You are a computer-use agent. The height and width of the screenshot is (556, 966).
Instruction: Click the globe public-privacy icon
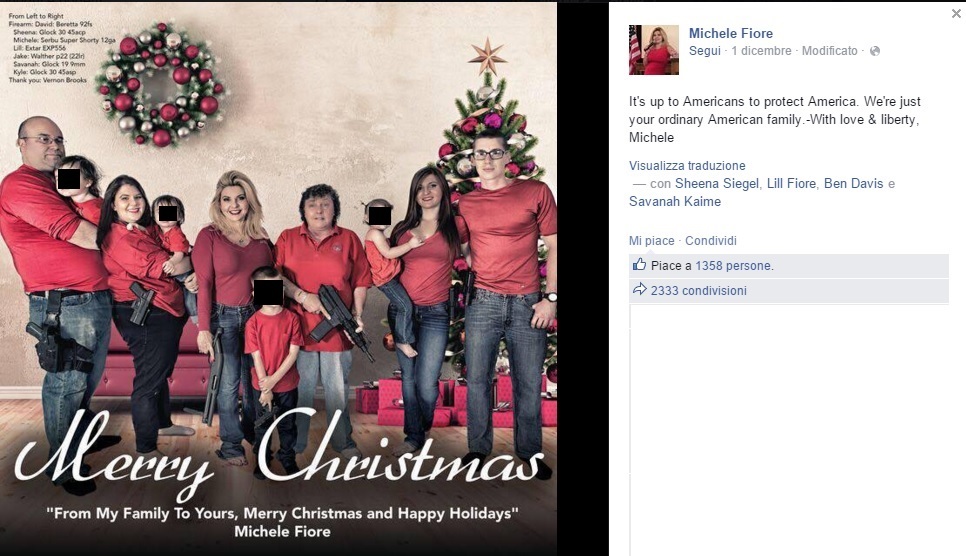pyautogui.click(x=875, y=51)
